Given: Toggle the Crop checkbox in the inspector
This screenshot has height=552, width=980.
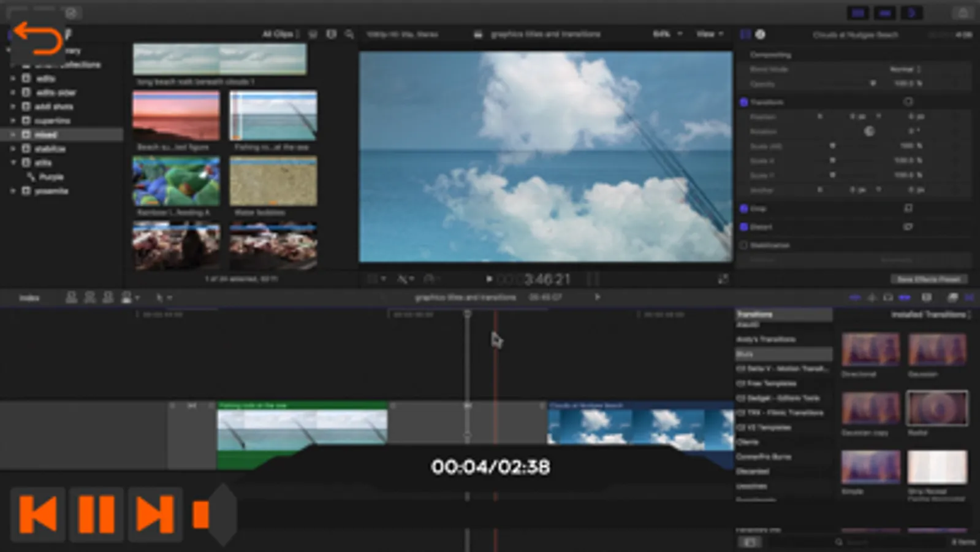Looking at the screenshot, I should pyautogui.click(x=744, y=209).
